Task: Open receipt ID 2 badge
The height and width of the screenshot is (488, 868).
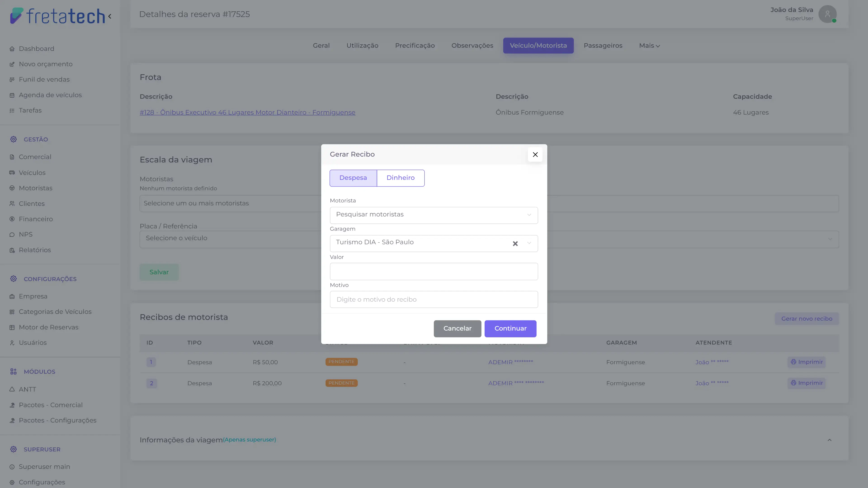Action: pos(151,383)
